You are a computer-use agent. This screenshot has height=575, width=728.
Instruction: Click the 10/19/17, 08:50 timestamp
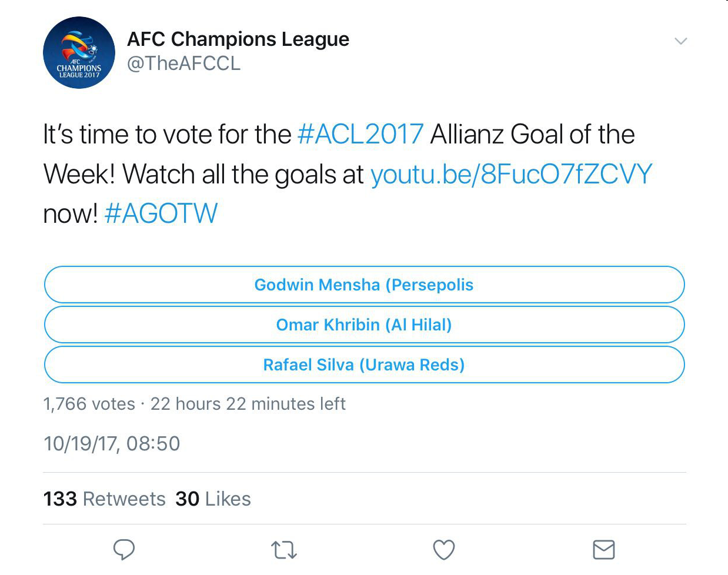(112, 444)
